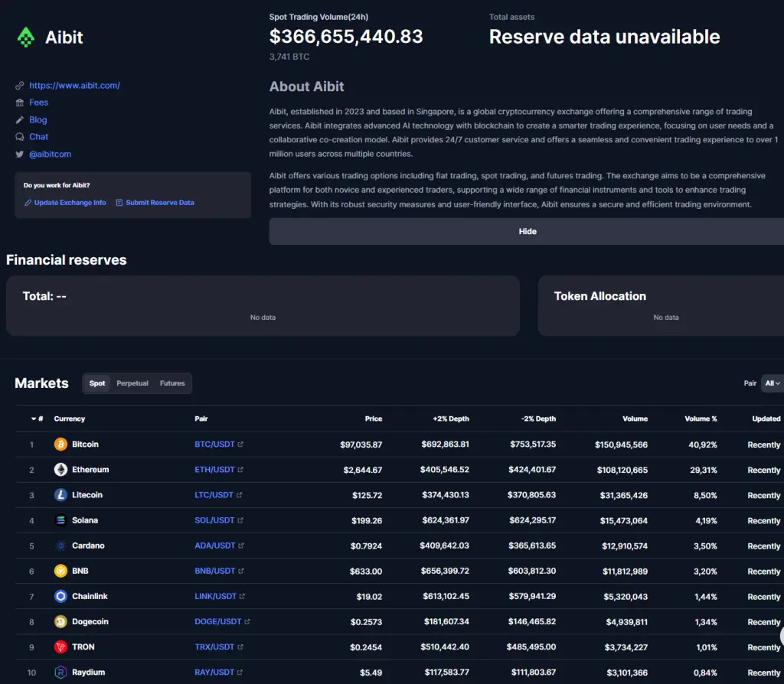Click the Ethereum coin icon
The image size is (784, 684).
point(60,470)
